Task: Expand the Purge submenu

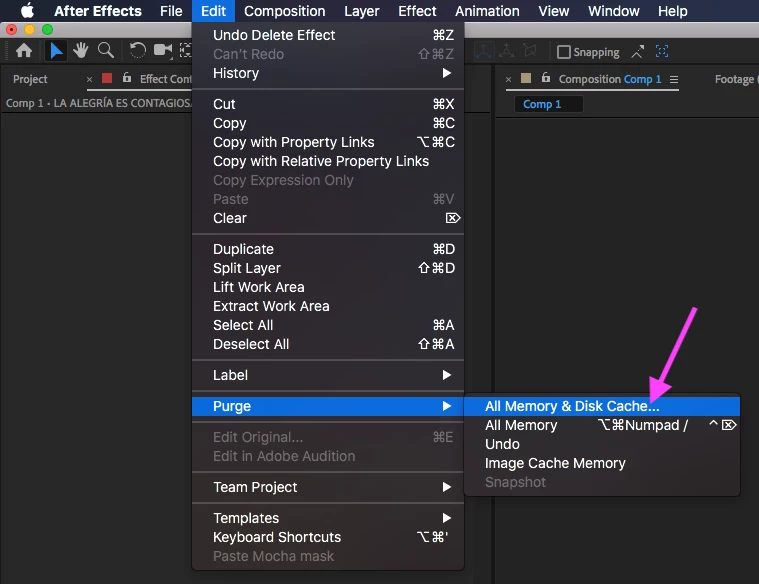Action: (x=328, y=406)
